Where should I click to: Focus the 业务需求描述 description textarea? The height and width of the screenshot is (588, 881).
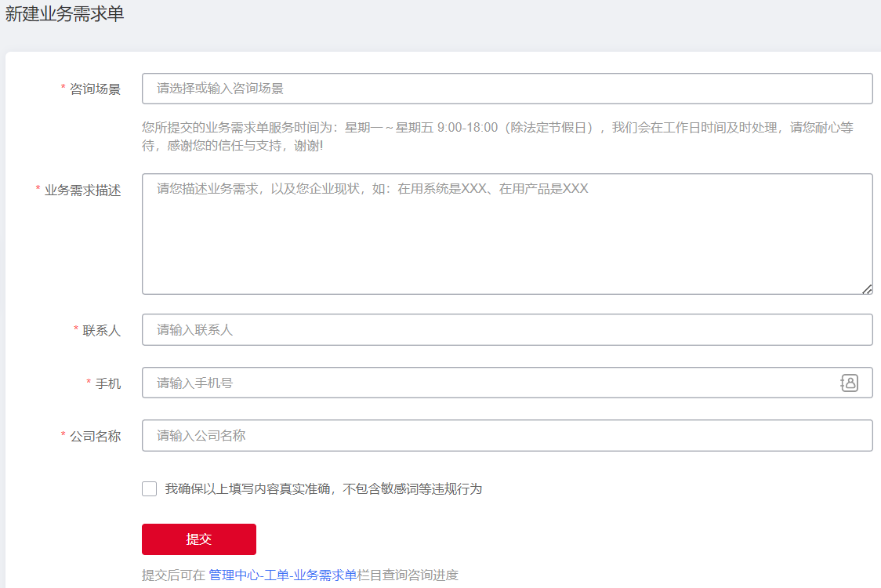point(507,234)
